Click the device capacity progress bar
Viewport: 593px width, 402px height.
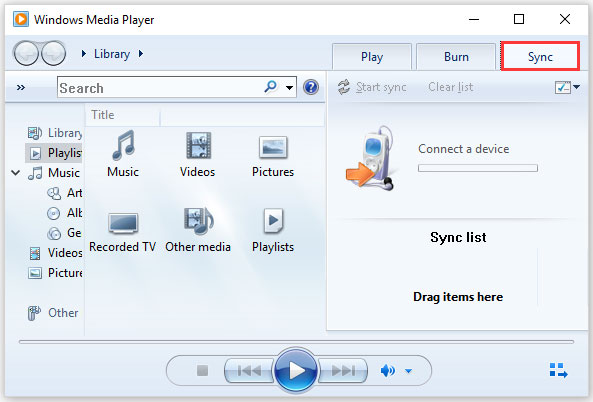click(478, 168)
